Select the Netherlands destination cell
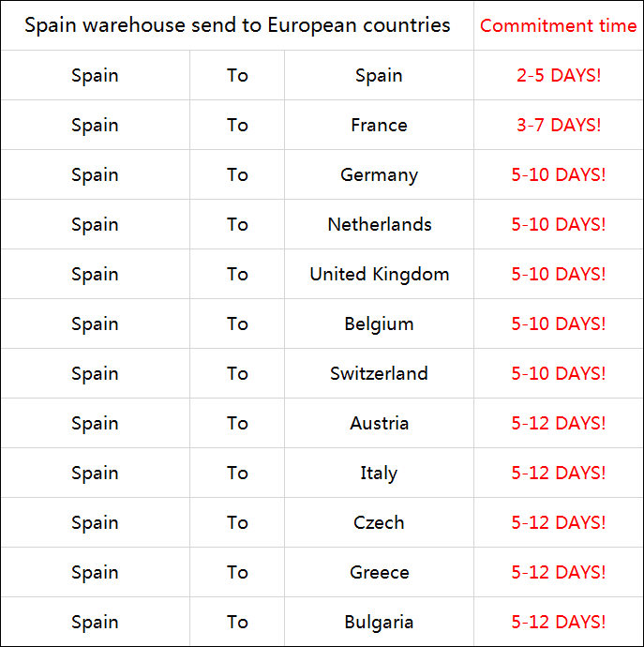The width and height of the screenshot is (644, 647). 379,224
